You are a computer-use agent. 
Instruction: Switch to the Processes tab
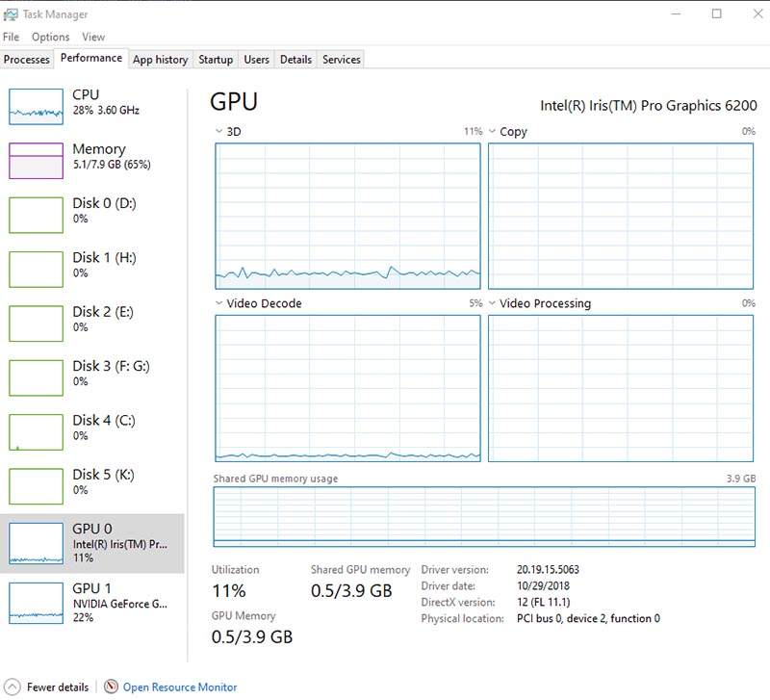click(27, 60)
